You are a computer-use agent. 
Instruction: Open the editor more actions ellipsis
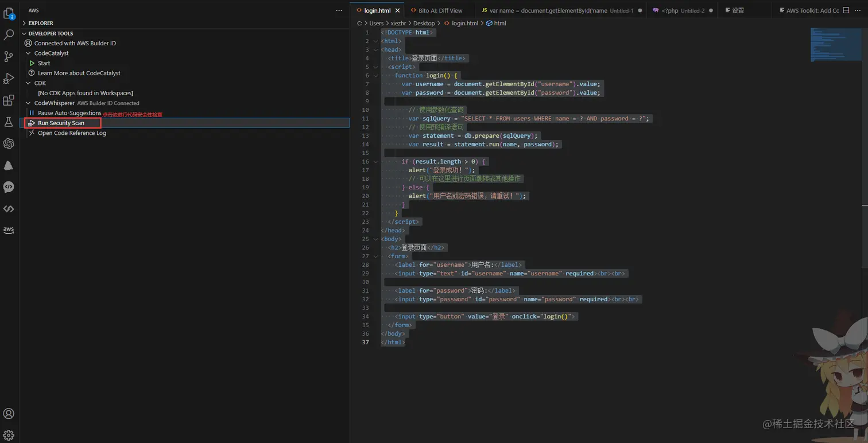859,10
